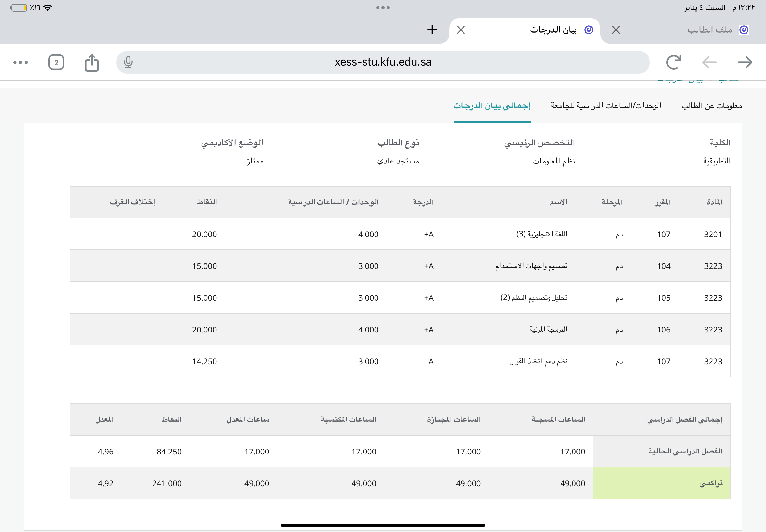The width and height of the screenshot is (766, 532).
Task: Tap the battery indicator icon
Action: [19, 8]
